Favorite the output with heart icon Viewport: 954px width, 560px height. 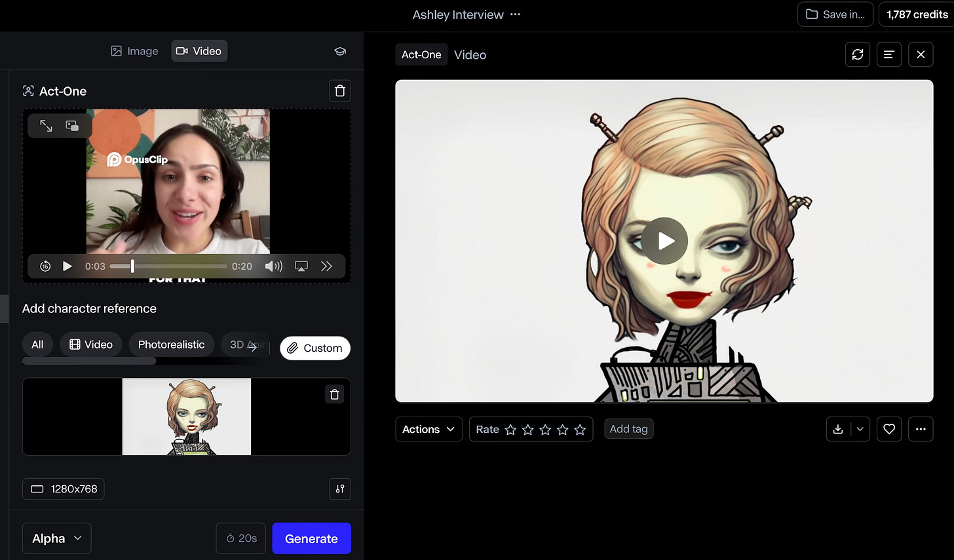[889, 429]
